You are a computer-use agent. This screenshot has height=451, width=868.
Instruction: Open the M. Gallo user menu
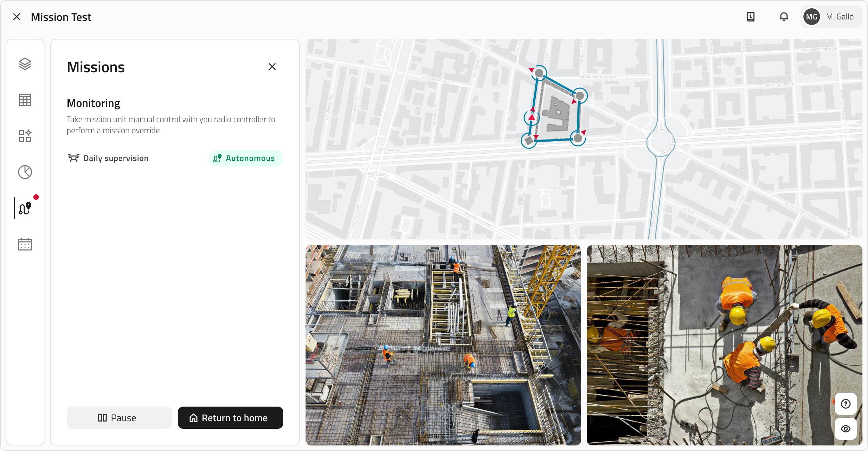(x=831, y=17)
